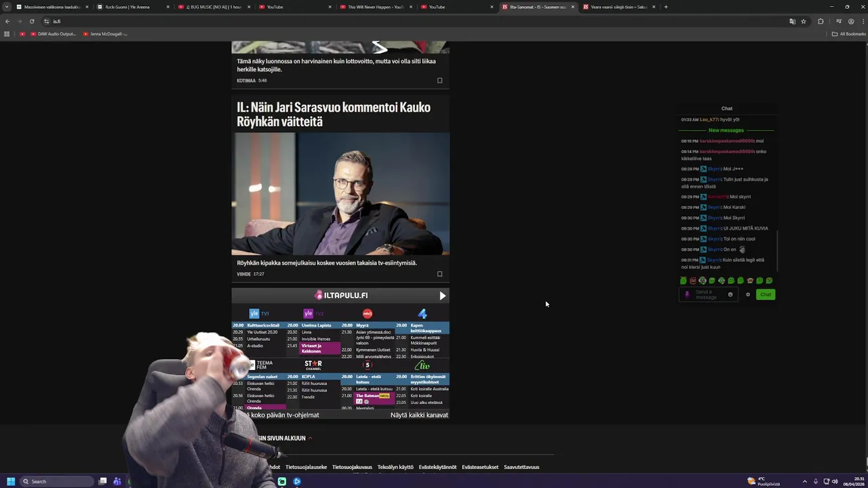The image size is (868, 488).
Task: Focus the Send a message chat field
Action: point(709,294)
